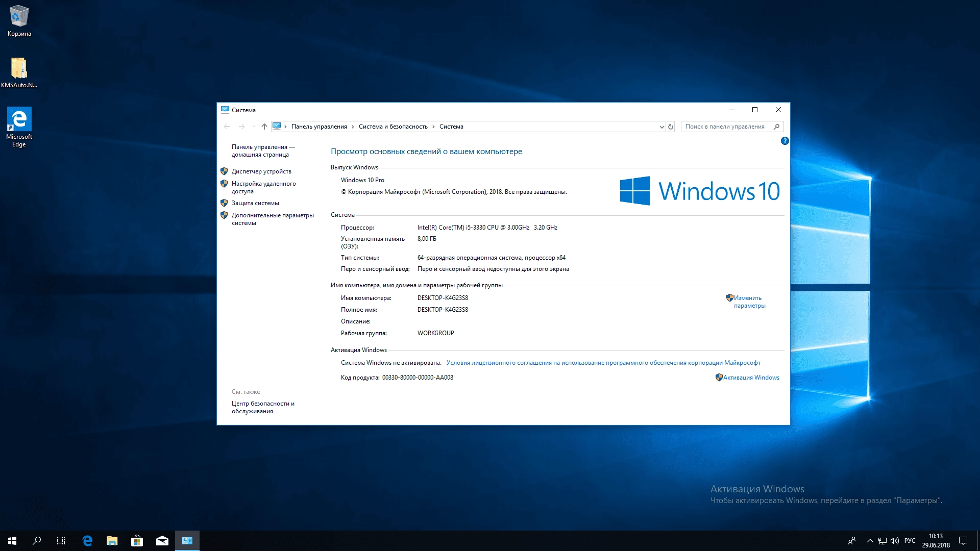Select the computer name DESKTOP-K4G23S8
980x551 pixels.
click(x=443, y=298)
